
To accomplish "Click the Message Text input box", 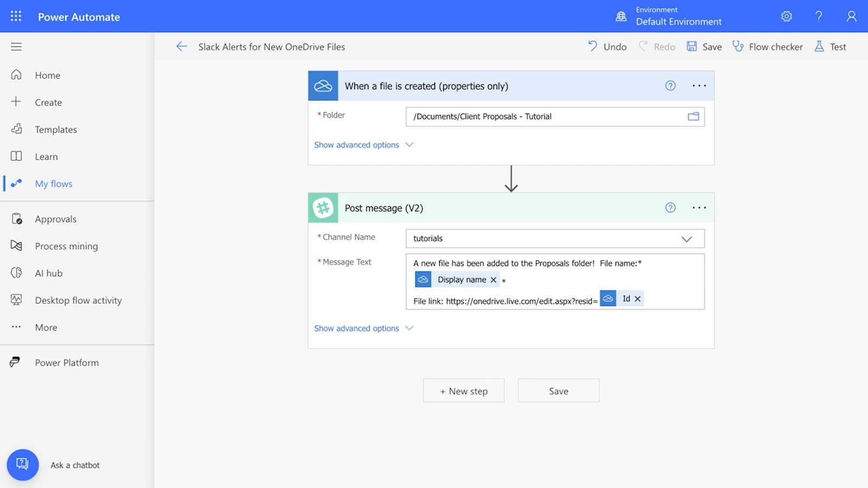I will coord(555,281).
